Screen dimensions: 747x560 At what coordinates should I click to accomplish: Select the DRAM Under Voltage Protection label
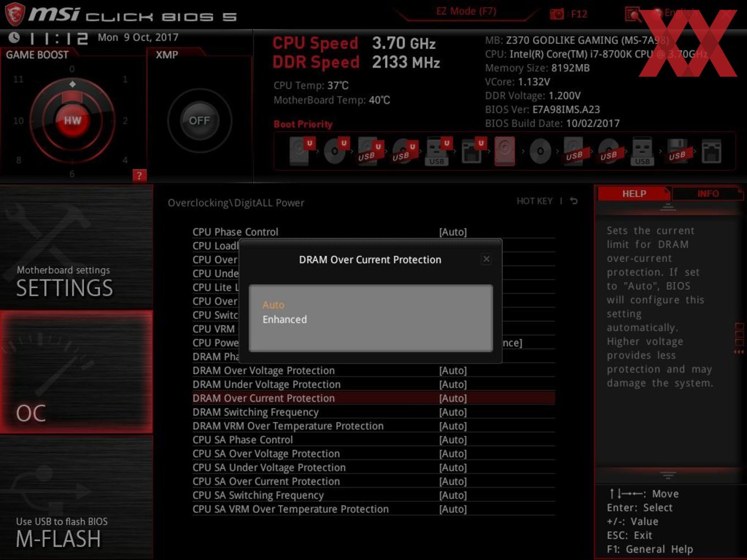click(266, 384)
